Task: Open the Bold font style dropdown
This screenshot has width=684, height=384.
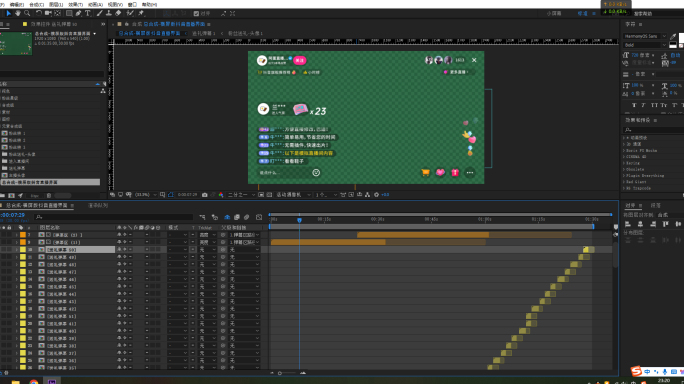Action: (645, 45)
